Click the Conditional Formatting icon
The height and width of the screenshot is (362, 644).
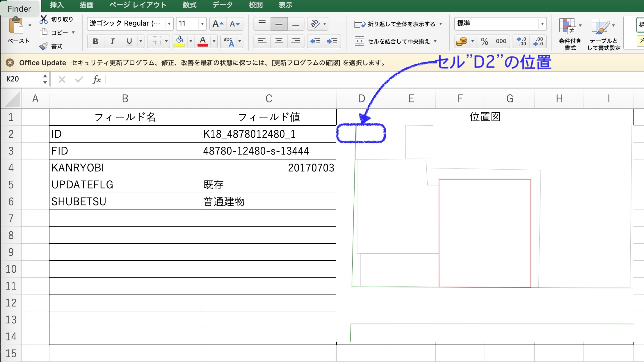pos(567,26)
